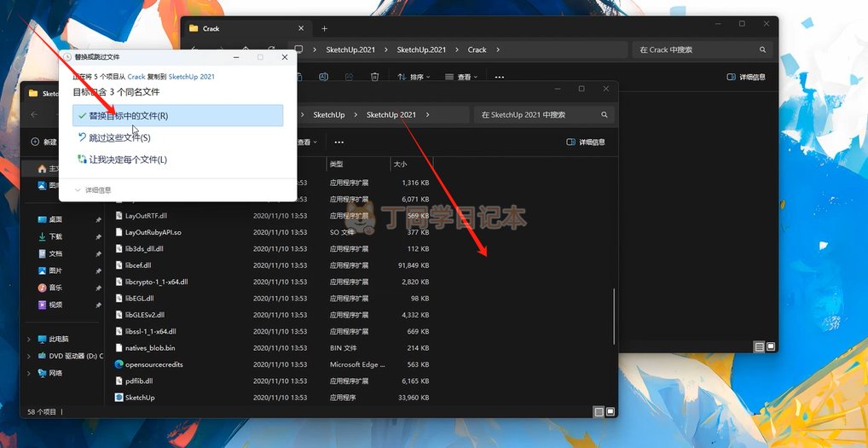Open the 查看 dropdown in Crack window
The width and height of the screenshot is (868, 448).
(461, 77)
